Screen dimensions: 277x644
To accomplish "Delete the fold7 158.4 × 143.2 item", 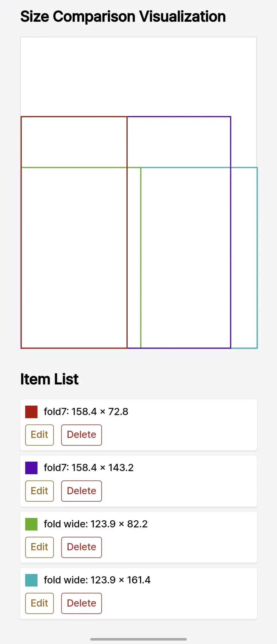I will coord(81,491).
